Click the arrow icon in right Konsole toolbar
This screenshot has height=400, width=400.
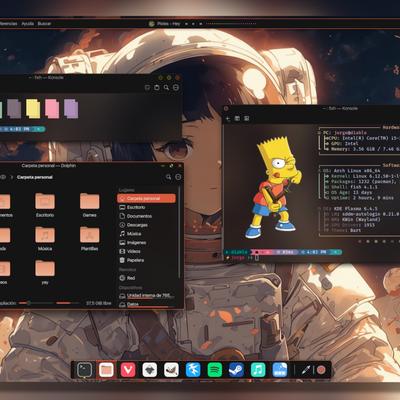pyautogui.click(x=228, y=118)
